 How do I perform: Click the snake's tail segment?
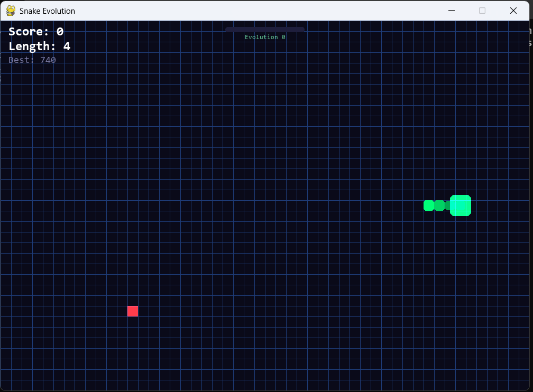429,206
